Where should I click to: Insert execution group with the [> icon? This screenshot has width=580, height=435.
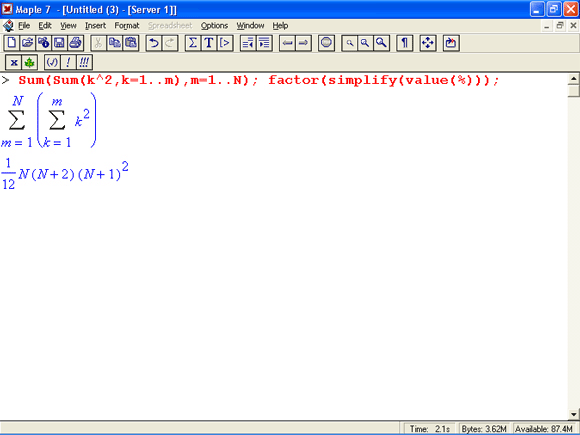coord(225,43)
